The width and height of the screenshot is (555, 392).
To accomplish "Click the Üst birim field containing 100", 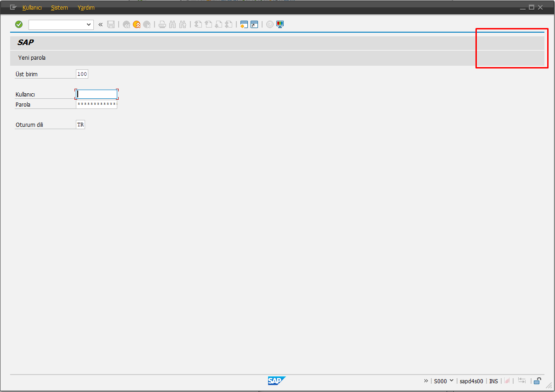I will click(x=82, y=74).
